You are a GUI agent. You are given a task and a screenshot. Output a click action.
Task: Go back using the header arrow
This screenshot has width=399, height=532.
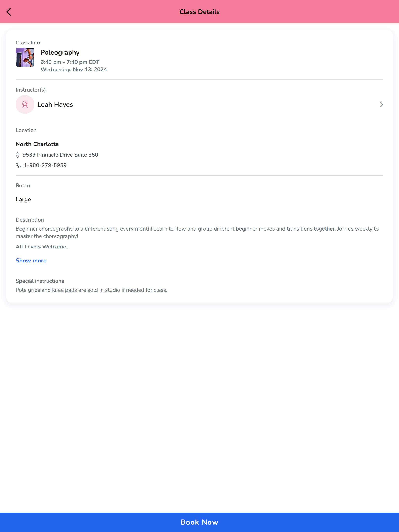[9, 12]
